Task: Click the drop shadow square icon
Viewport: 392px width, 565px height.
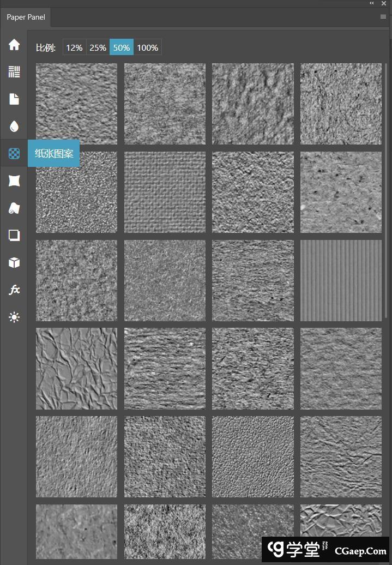Action: (x=14, y=235)
